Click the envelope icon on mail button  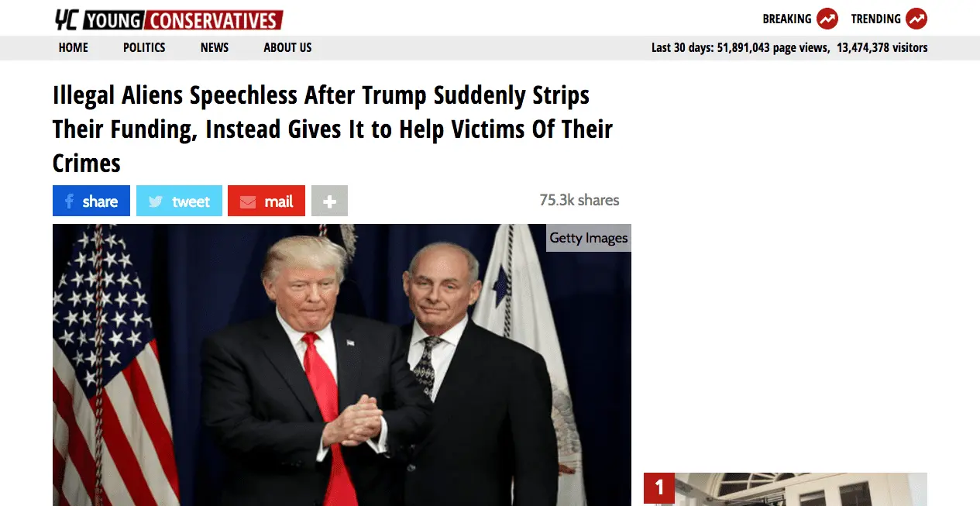point(248,202)
